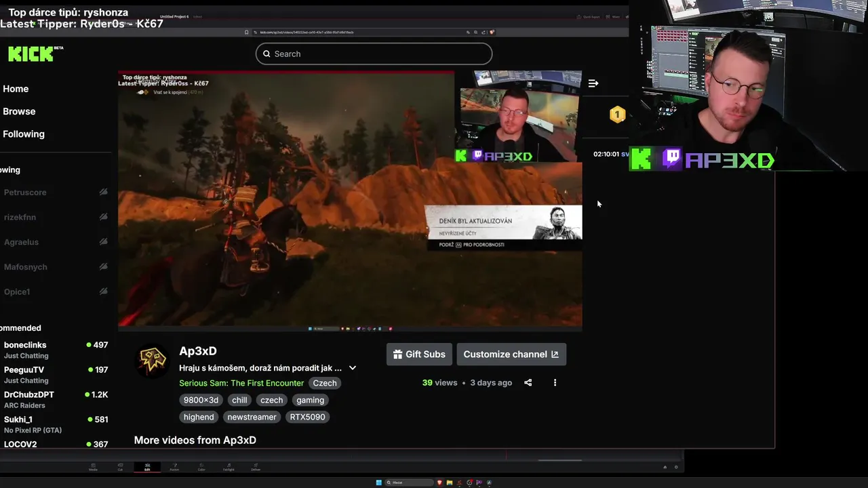The image size is (868, 488).
Task: Click offline icon beside Agraelus
Action: (103, 241)
